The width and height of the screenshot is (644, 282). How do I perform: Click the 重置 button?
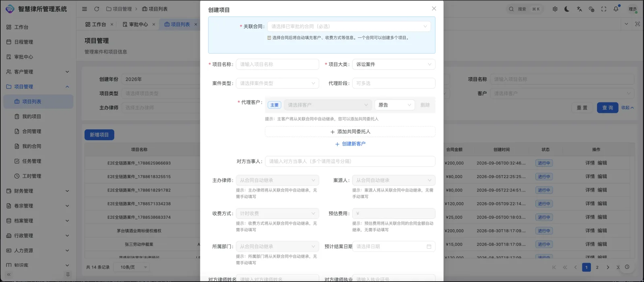point(582,108)
